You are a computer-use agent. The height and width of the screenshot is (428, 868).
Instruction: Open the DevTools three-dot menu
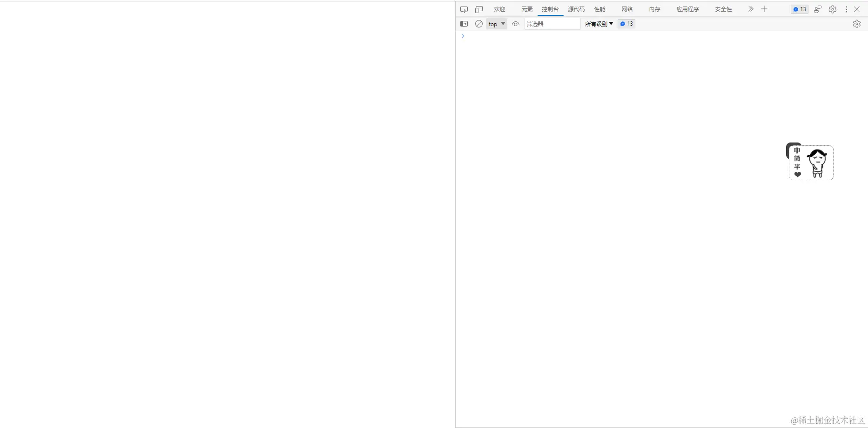pos(847,9)
